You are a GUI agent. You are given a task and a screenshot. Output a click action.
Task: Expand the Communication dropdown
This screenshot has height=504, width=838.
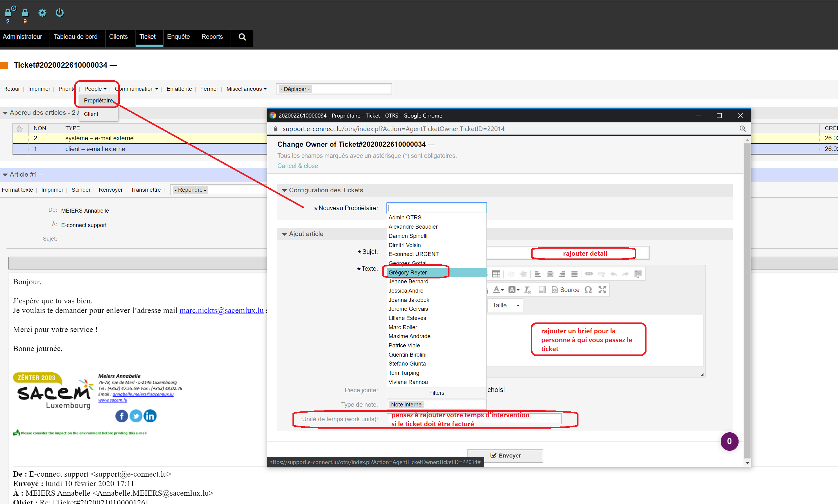pyautogui.click(x=137, y=89)
